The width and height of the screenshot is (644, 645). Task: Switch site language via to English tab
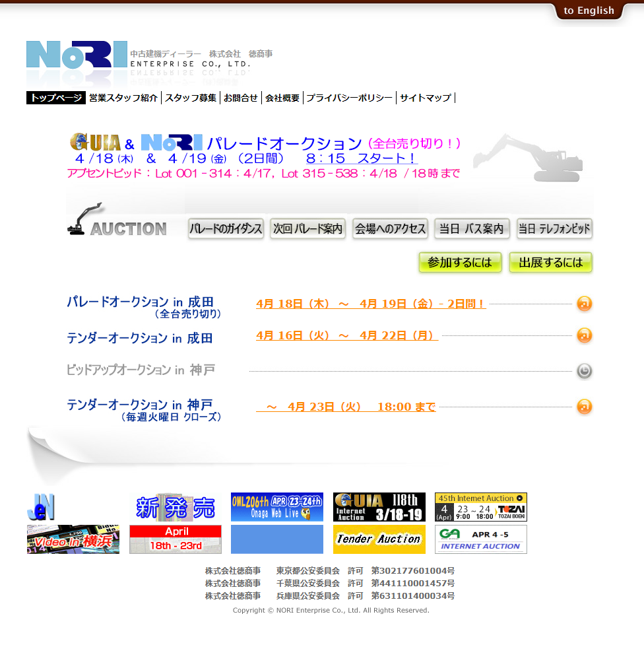tap(589, 11)
